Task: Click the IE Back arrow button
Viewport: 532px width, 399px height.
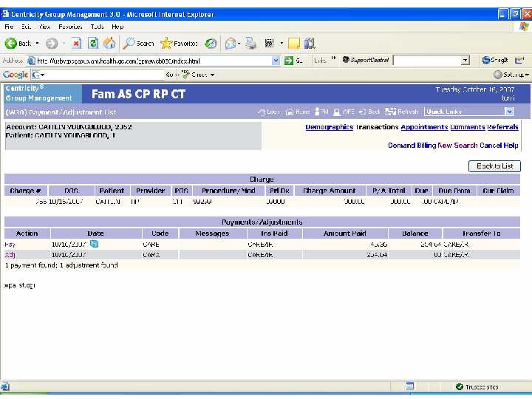Action: click(x=11, y=44)
